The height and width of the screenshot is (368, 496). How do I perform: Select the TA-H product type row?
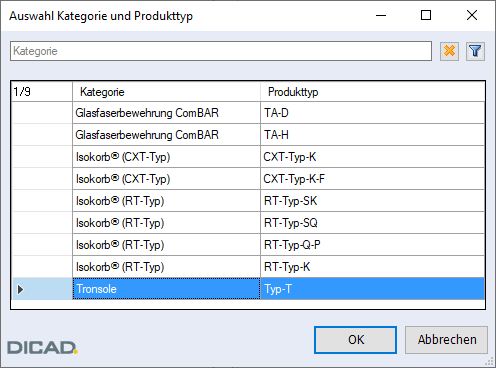(248, 135)
